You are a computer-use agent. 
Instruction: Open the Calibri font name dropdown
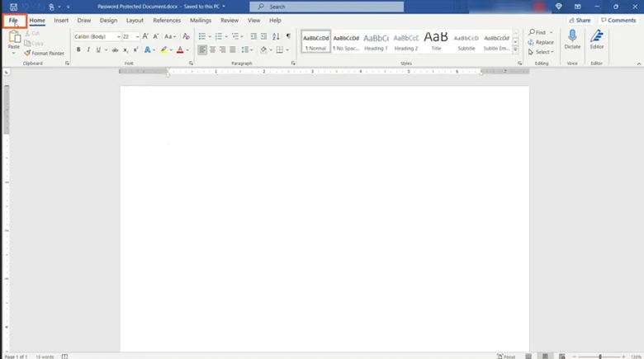coord(119,36)
